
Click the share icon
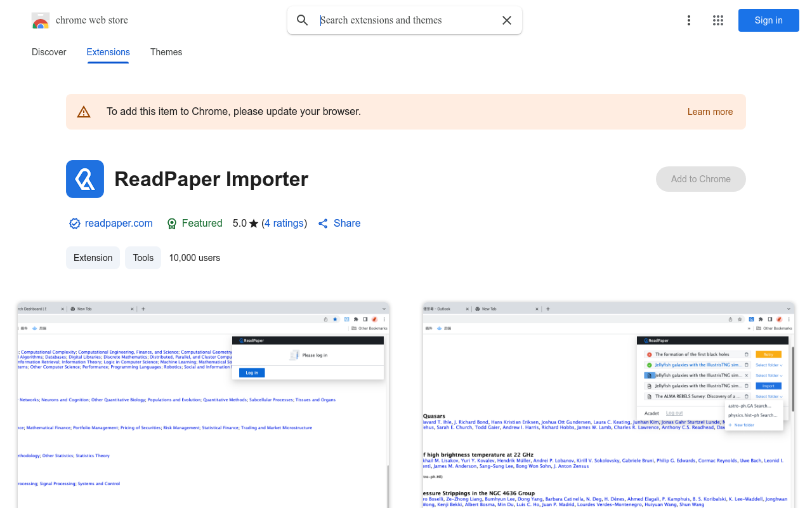pos(323,224)
